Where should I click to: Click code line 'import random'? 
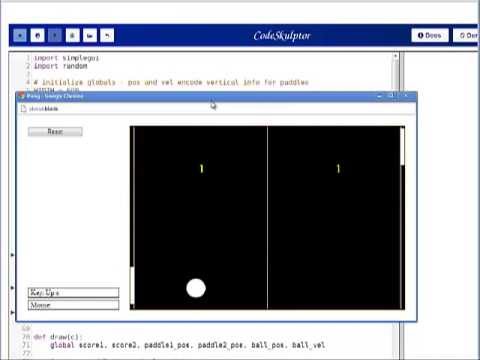(61, 66)
